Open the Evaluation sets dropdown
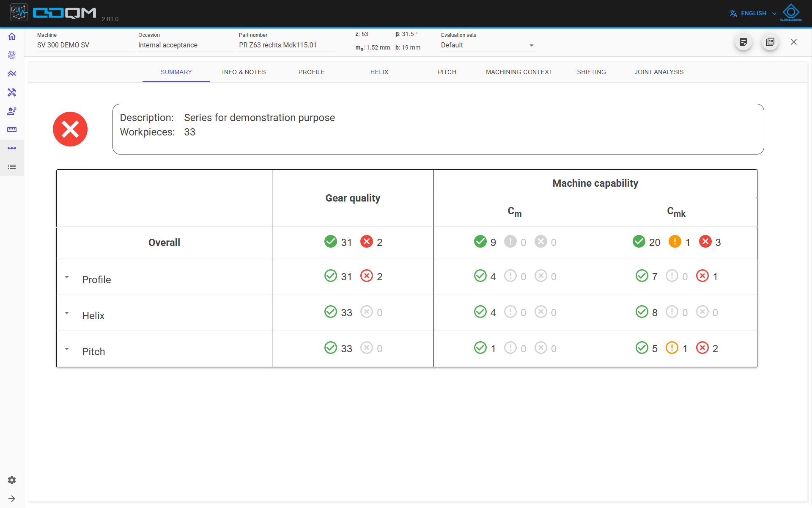 [488, 45]
